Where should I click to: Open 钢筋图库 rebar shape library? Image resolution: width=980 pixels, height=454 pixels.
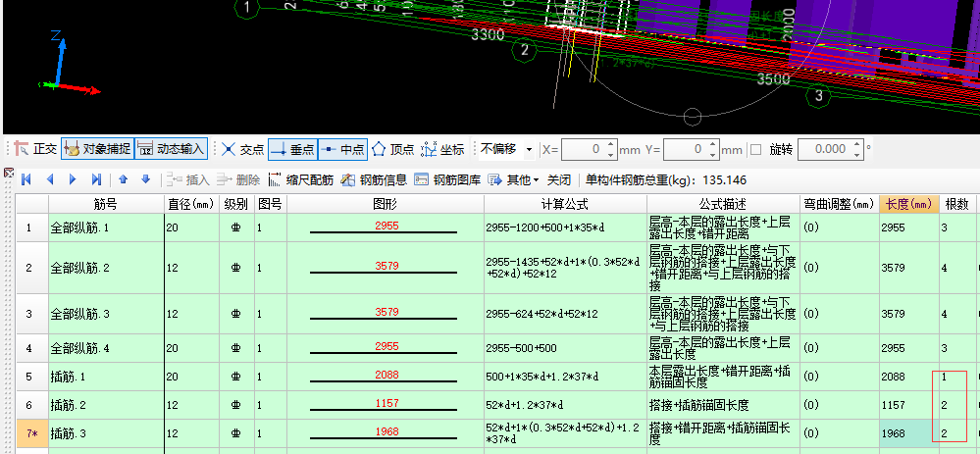(x=447, y=180)
